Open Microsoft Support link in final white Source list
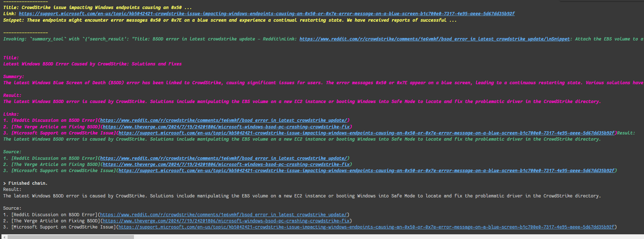644x239 pixels. coord(366,227)
